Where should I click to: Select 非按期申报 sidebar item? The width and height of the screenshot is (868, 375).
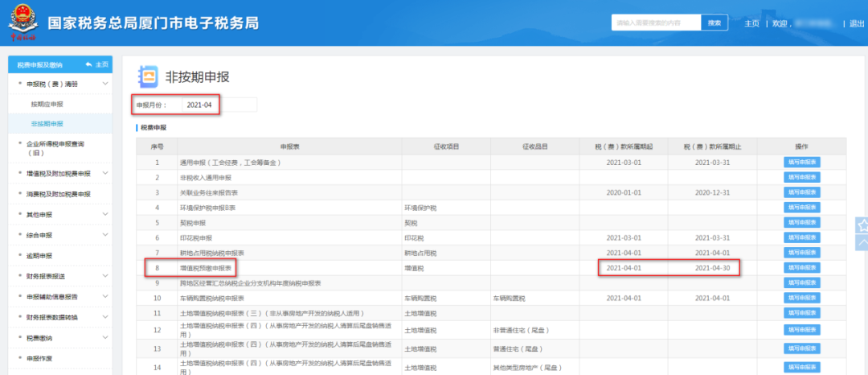47,124
